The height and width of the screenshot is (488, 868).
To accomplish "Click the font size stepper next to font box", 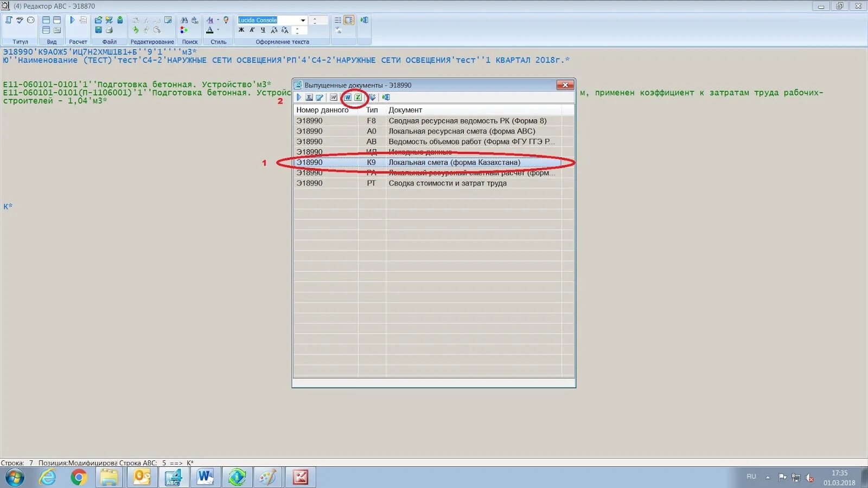I will 315,20.
